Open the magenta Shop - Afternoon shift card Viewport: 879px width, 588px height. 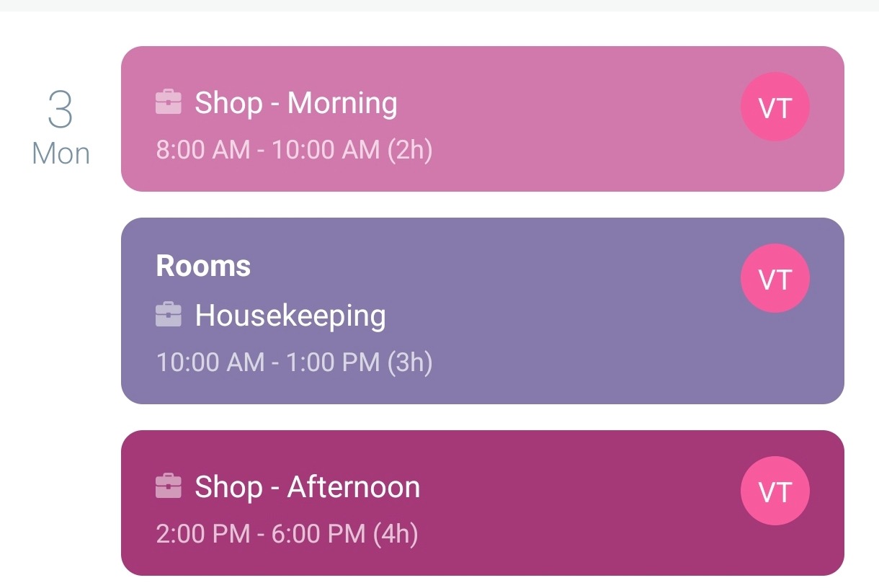483,503
